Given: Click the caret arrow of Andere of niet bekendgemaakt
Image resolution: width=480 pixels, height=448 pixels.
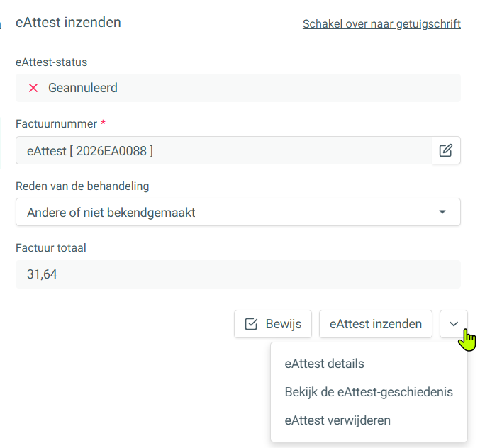Looking at the screenshot, I should pos(442,212).
